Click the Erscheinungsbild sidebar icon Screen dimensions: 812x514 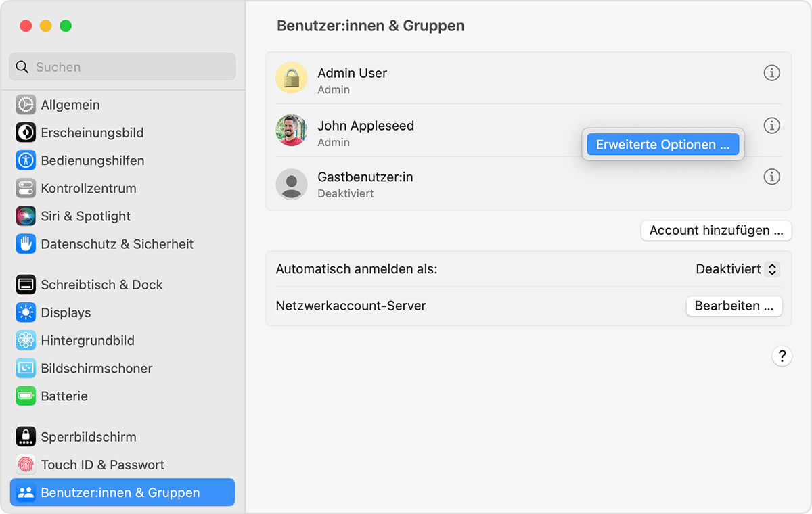pos(26,133)
